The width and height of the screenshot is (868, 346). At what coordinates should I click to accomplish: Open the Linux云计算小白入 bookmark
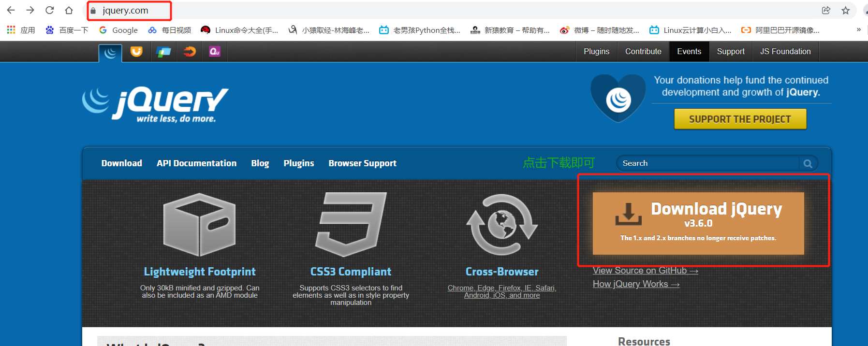[x=691, y=30]
